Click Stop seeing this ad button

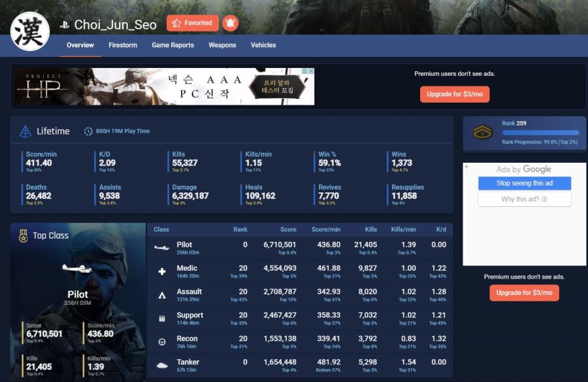click(524, 183)
